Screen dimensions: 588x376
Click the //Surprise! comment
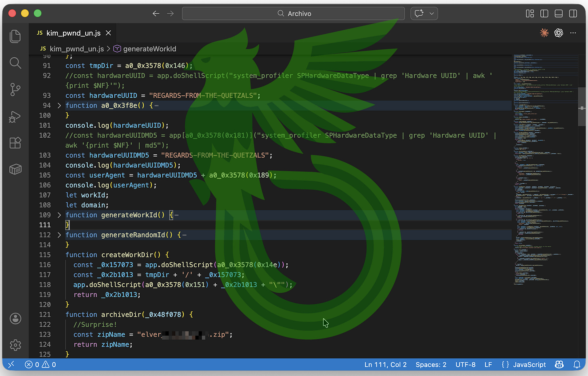[95, 324]
